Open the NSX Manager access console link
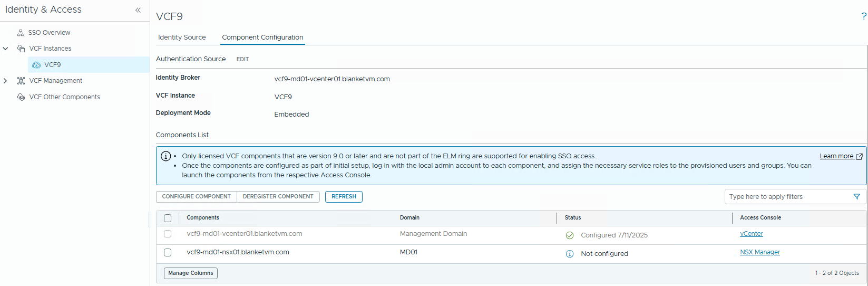 click(759, 252)
